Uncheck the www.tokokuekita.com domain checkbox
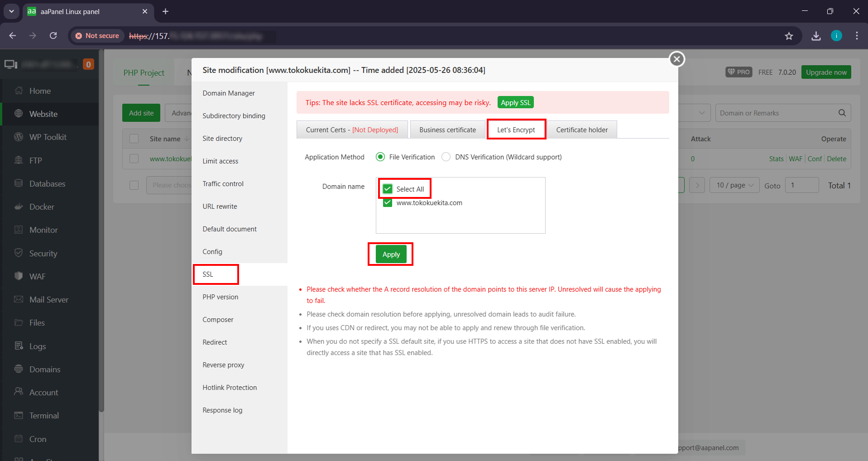The height and width of the screenshot is (461, 868). tap(388, 203)
